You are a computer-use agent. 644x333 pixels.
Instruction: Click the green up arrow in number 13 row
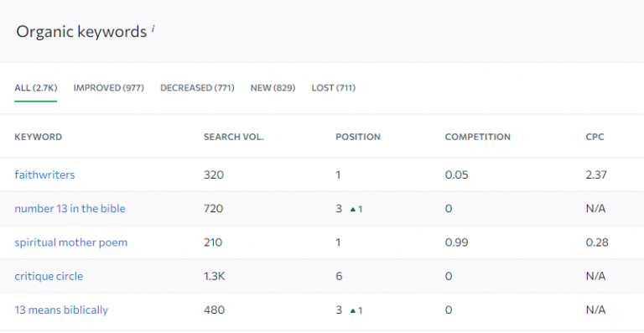pos(353,210)
